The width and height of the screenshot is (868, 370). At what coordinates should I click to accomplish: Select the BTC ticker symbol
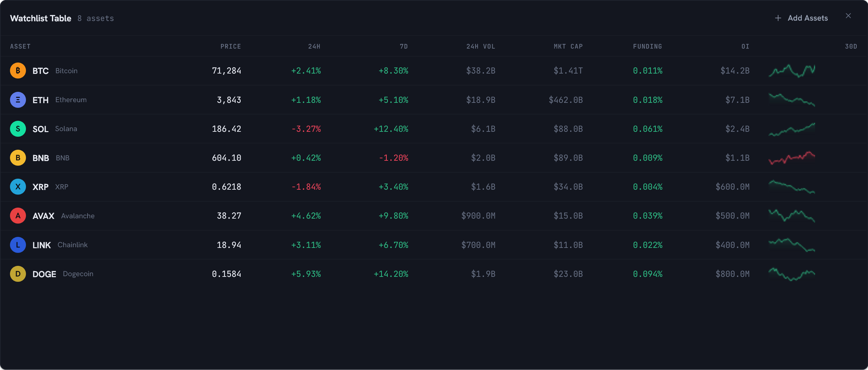click(x=40, y=71)
